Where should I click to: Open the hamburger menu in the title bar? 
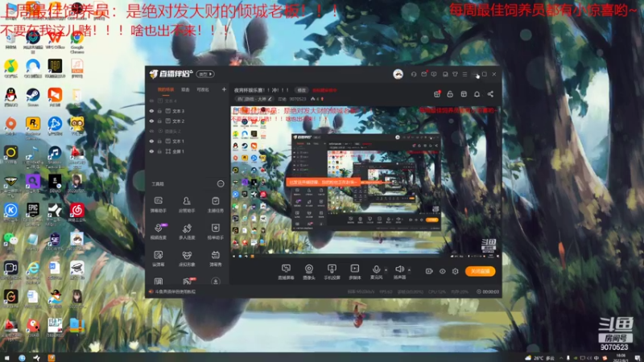coord(465,74)
